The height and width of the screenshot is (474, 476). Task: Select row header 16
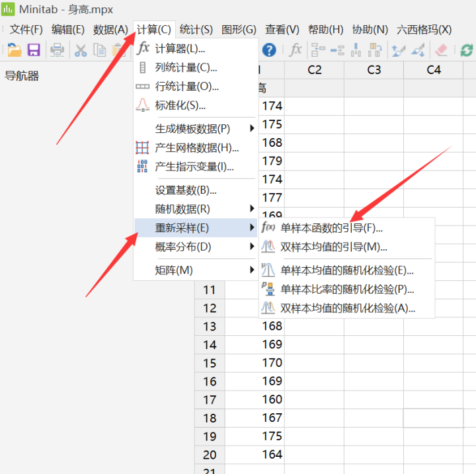pyautogui.click(x=210, y=381)
